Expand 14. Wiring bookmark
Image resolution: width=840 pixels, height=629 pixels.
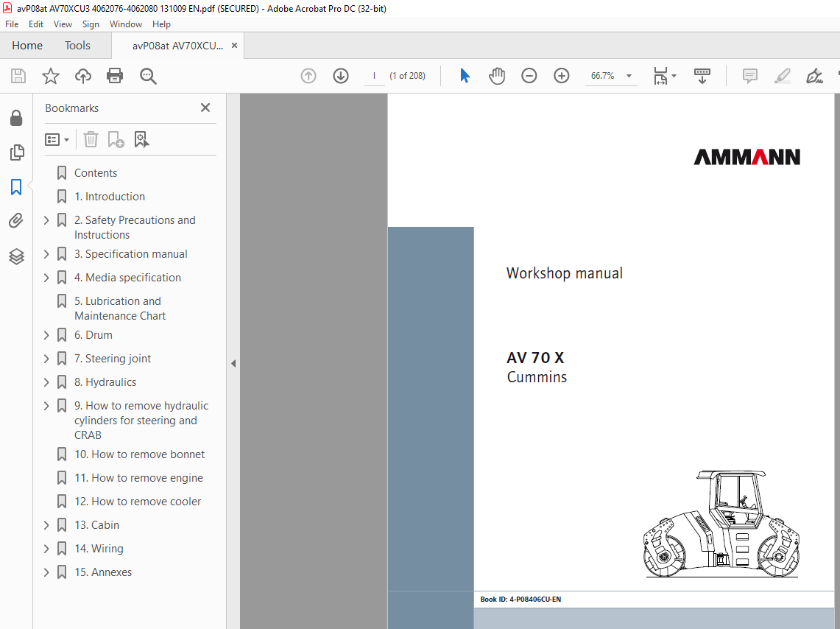click(46, 549)
